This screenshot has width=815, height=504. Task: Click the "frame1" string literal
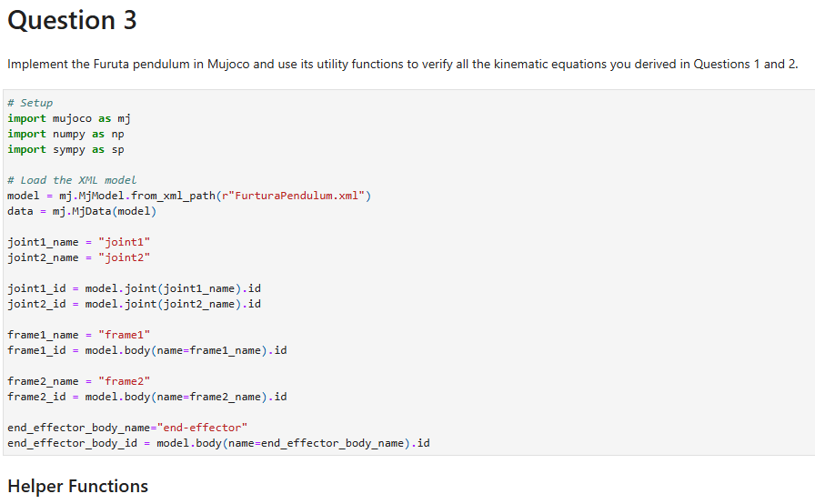point(125,335)
